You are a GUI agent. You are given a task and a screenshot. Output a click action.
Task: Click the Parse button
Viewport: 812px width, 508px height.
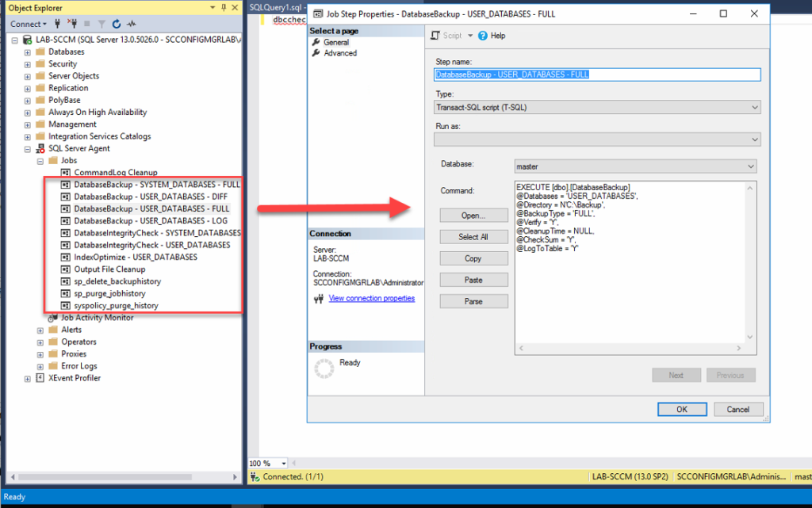[x=473, y=301]
